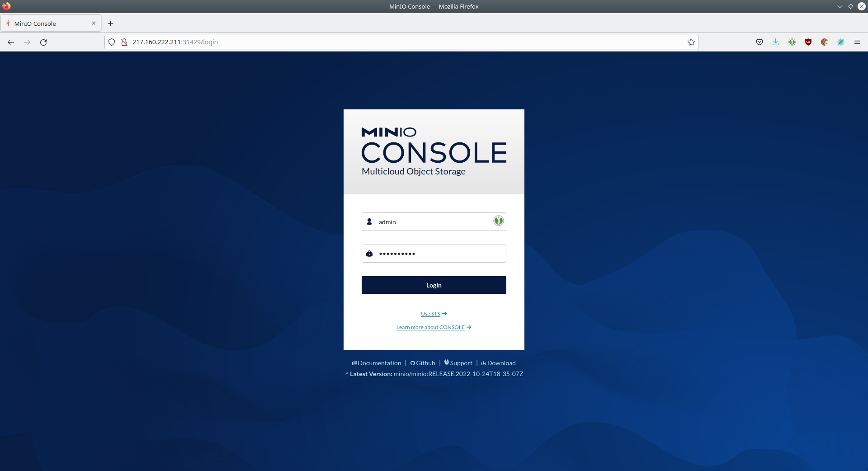Image resolution: width=868 pixels, height=471 pixels.
Task: Click the password manager icon in username field
Action: [x=498, y=221]
